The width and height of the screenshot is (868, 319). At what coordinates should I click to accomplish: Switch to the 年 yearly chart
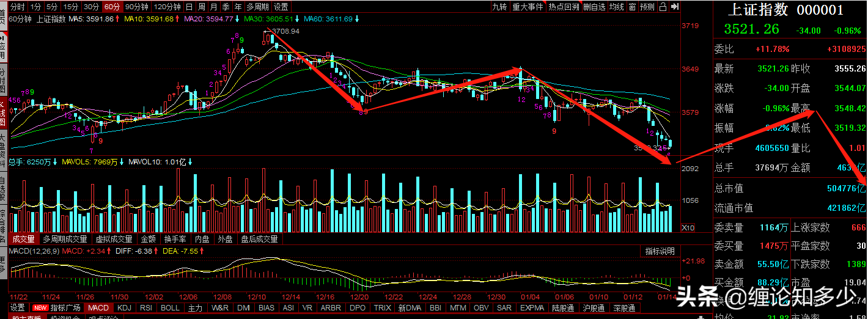point(238,7)
